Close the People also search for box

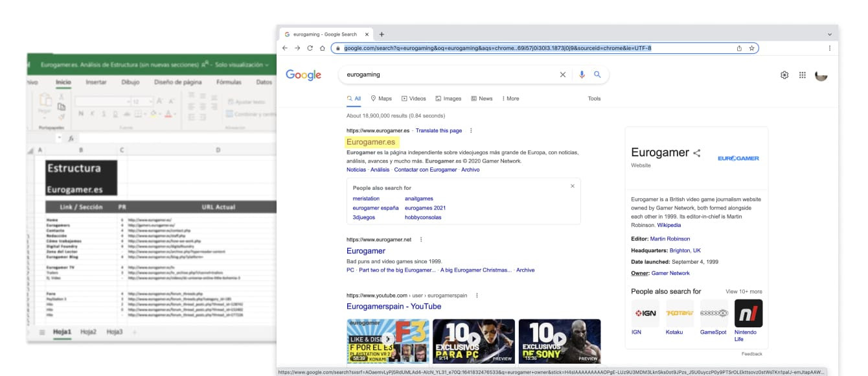click(x=572, y=186)
